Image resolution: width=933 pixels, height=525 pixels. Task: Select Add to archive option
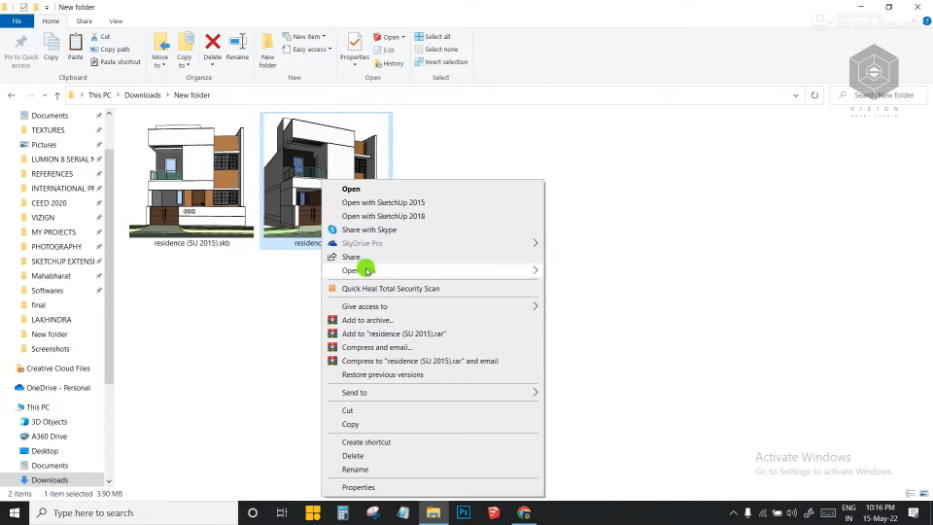coord(367,320)
